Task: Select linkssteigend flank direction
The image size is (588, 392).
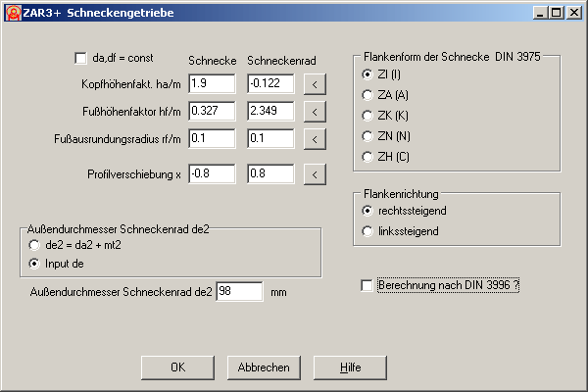Action: (367, 231)
